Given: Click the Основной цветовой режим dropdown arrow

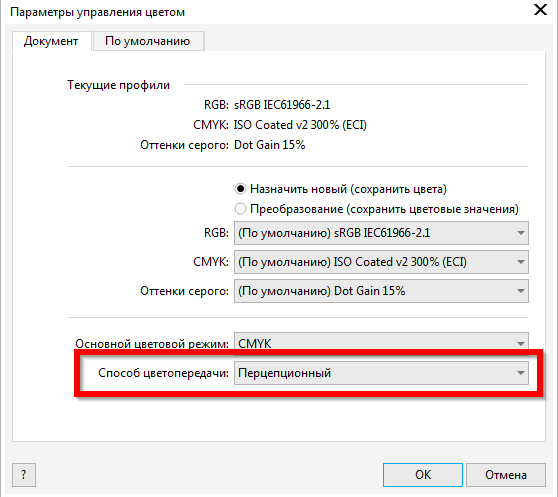Looking at the screenshot, I should click(x=521, y=344).
